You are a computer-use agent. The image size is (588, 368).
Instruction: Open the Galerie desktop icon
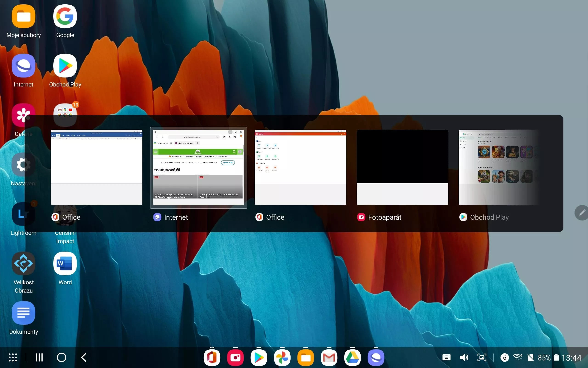24,115
